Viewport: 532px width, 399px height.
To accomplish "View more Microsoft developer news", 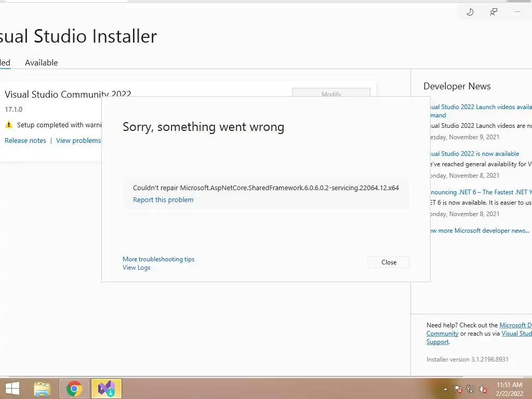I will pos(480,231).
